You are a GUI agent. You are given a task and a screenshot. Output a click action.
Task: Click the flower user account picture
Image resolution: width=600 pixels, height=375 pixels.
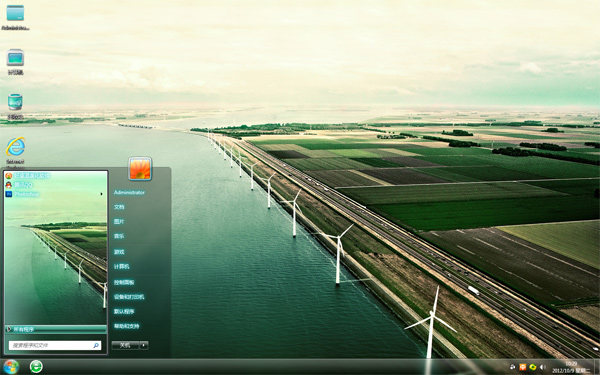[140, 168]
